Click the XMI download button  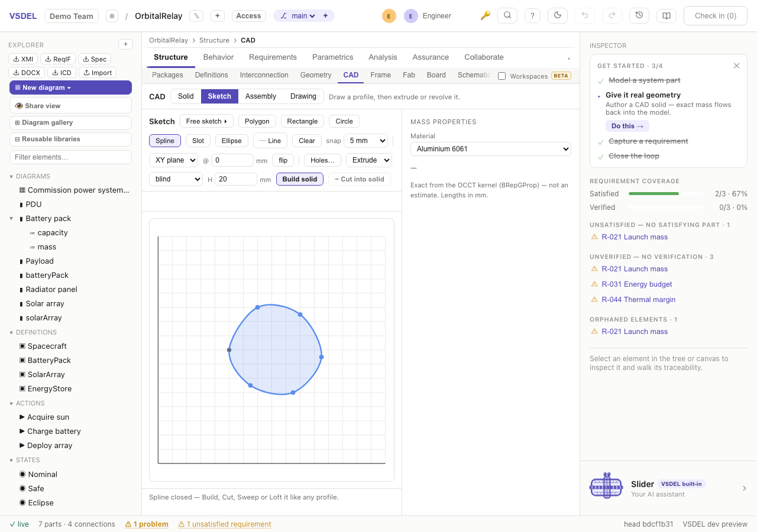point(23,59)
